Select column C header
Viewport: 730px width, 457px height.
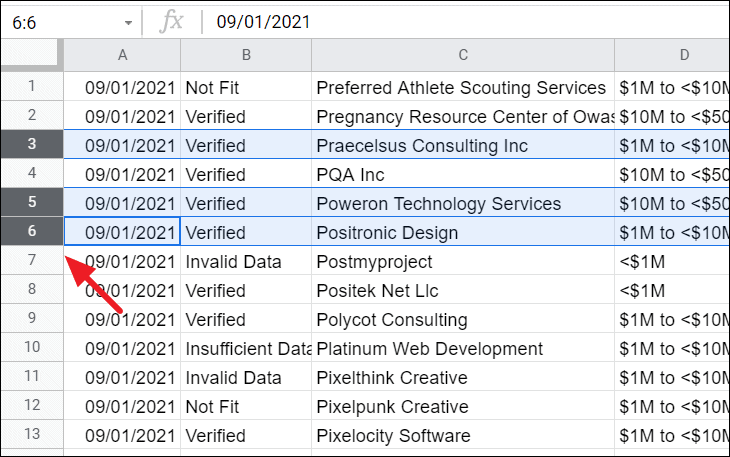pyautogui.click(x=463, y=55)
